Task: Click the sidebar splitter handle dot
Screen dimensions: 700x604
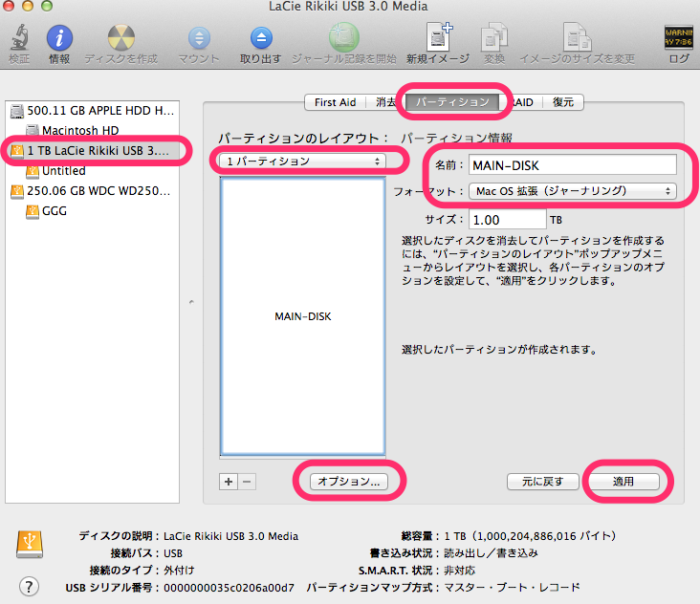Action: pyautogui.click(x=191, y=302)
